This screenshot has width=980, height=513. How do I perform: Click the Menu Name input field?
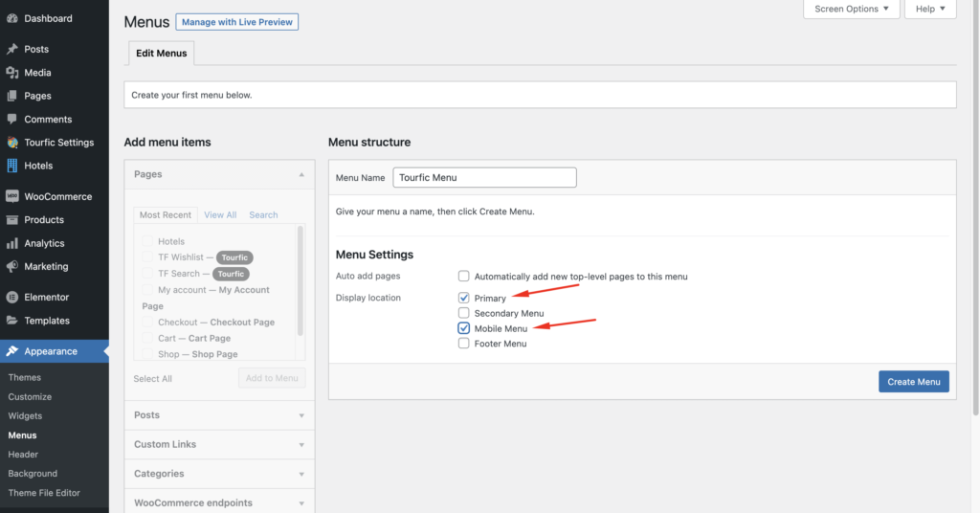point(484,177)
